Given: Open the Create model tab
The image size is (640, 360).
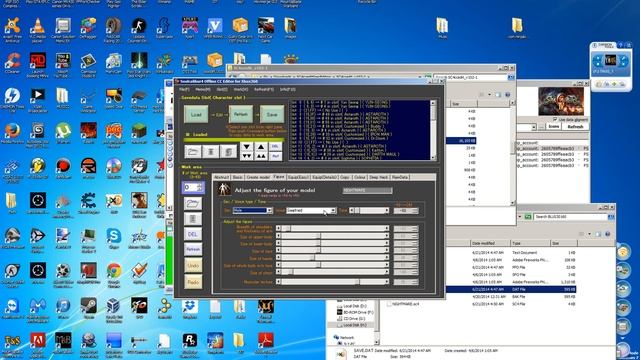Looking at the screenshot, I should 258,177.
